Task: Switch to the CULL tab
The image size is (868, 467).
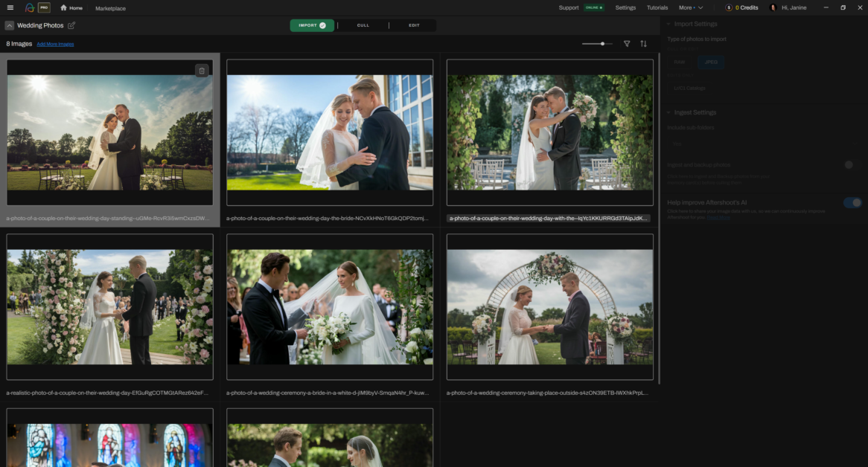Action: [363, 25]
